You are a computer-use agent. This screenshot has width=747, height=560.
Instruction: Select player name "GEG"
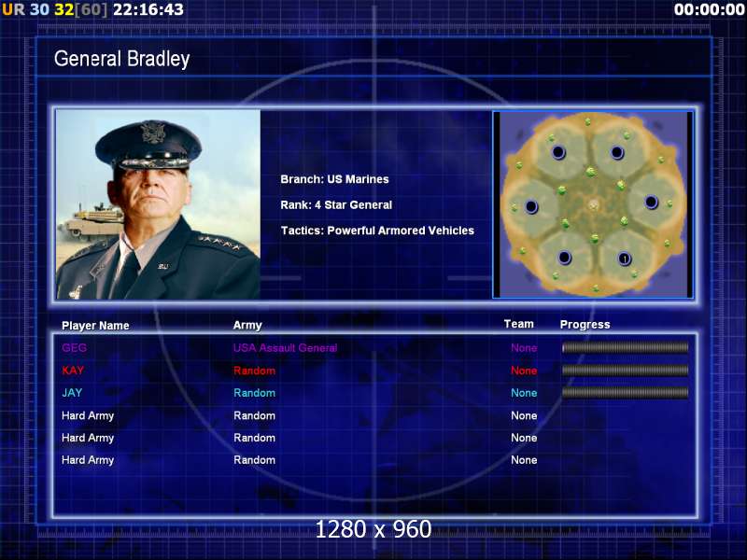pyautogui.click(x=75, y=347)
